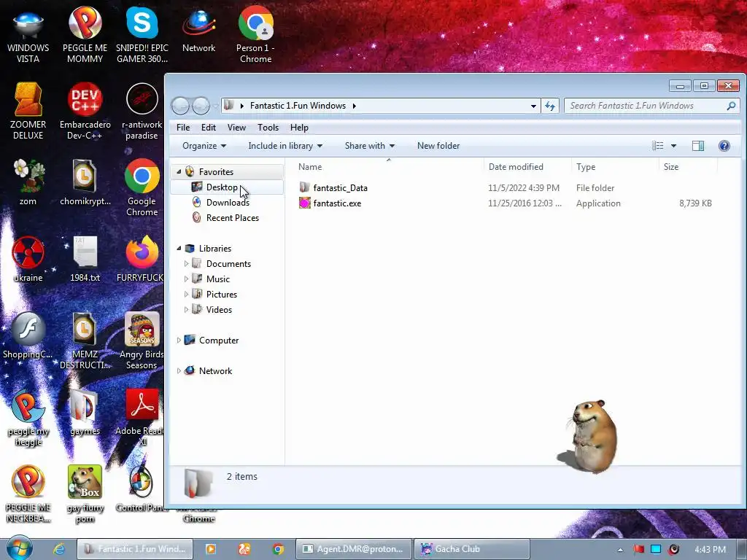Expand the Videos library node
Screen dimensions: 747x560
[x=186, y=309]
